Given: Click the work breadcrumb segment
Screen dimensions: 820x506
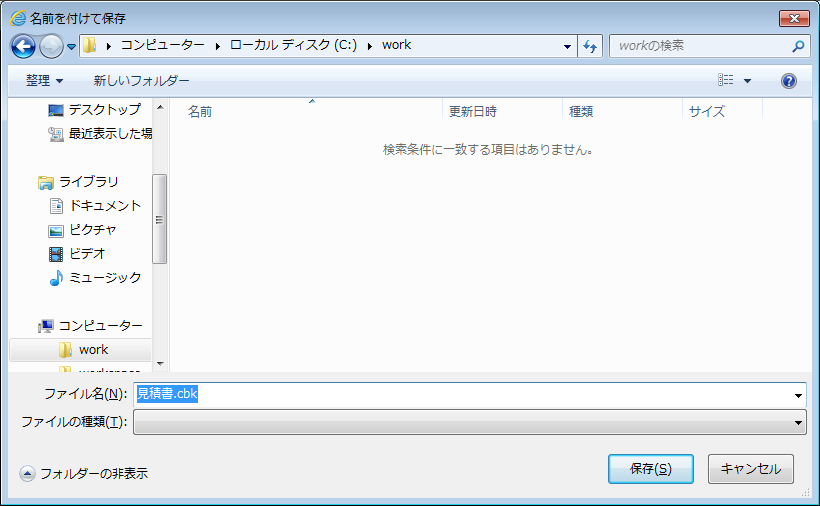Looking at the screenshot, I should [x=396, y=45].
